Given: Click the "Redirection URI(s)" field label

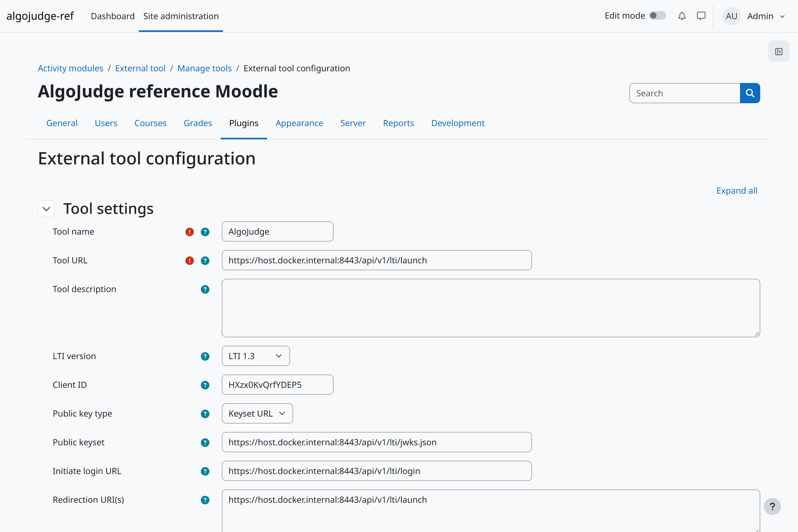Looking at the screenshot, I should (88, 500).
